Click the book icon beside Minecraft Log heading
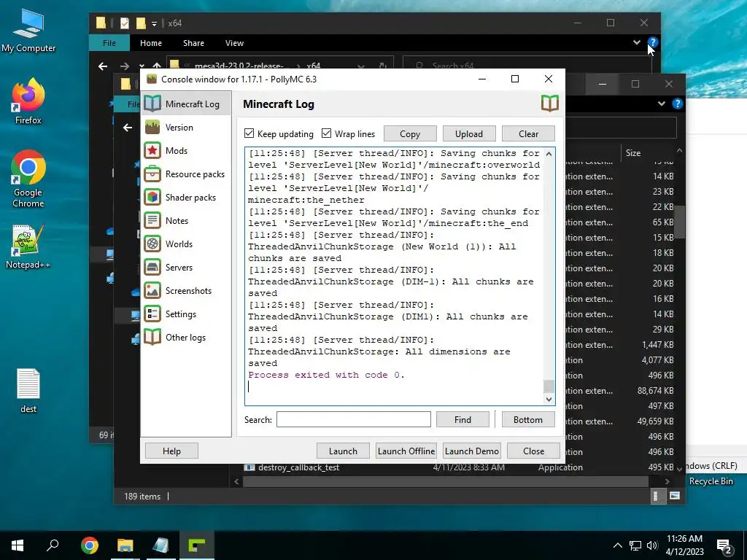The image size is (747, 560). point(550,104)
